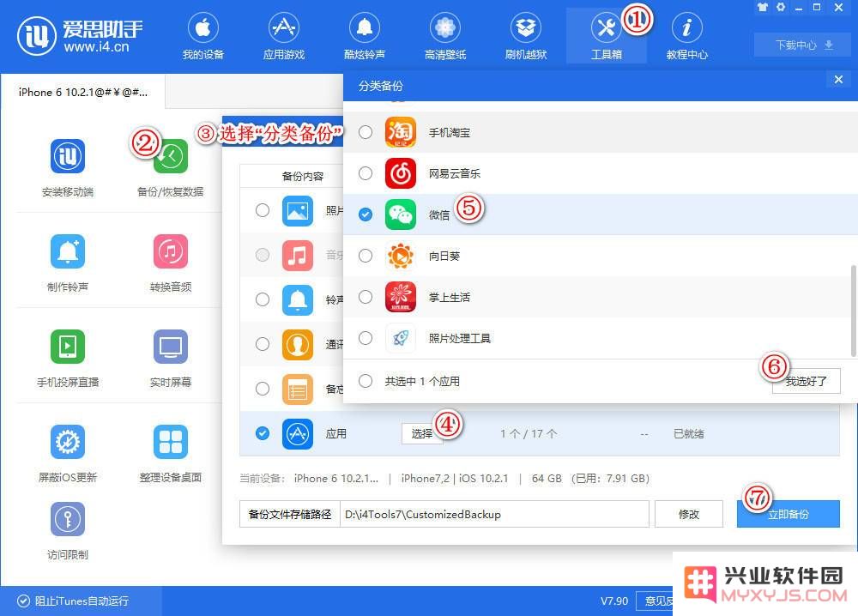
Task: Select the 向日葵 app radio
Action: tap(365, 256)
